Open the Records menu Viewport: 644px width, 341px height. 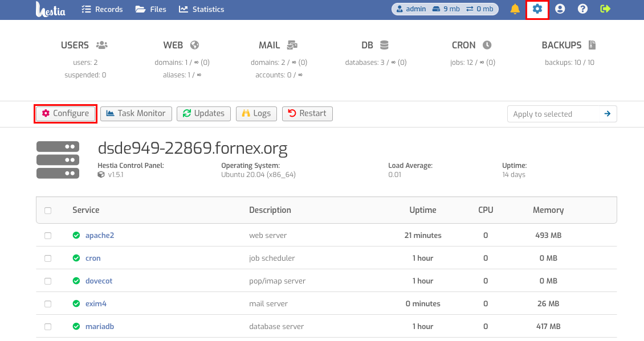(102, 9)
